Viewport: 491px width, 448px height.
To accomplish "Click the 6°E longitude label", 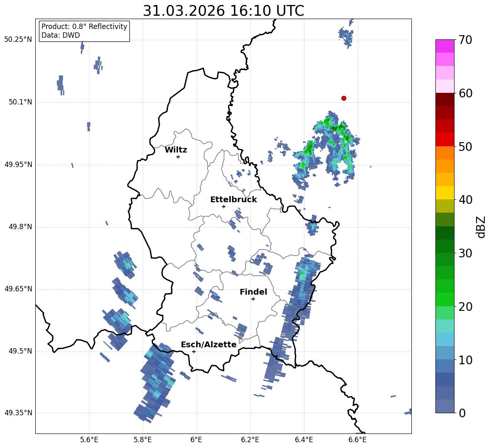I will (196, 440).
